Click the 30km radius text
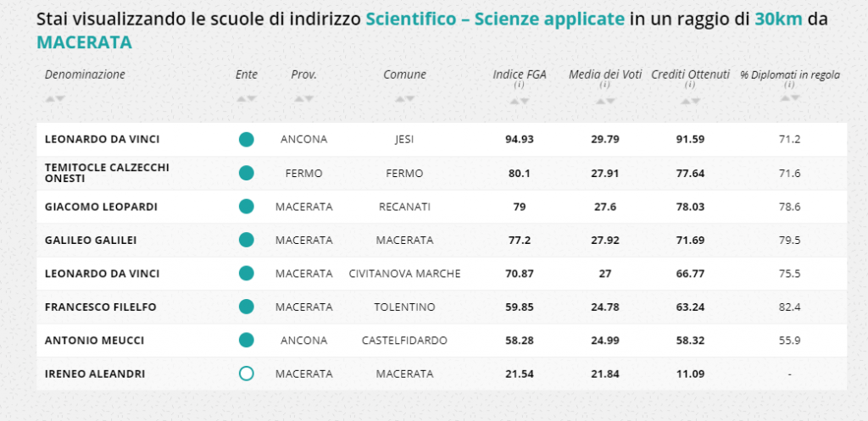Image resolution: width=868 pixels, height=421 pixels. click(x=778, y=19)
